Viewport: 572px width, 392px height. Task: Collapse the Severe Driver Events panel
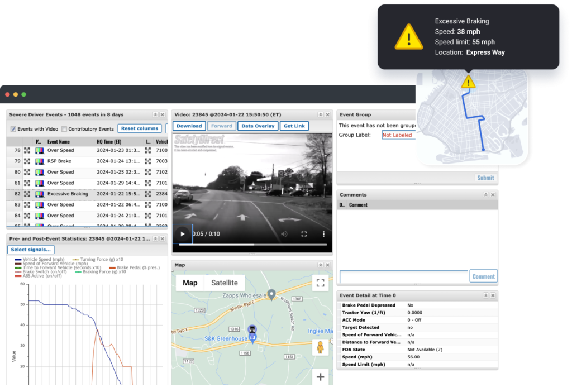tap(155, 114)
